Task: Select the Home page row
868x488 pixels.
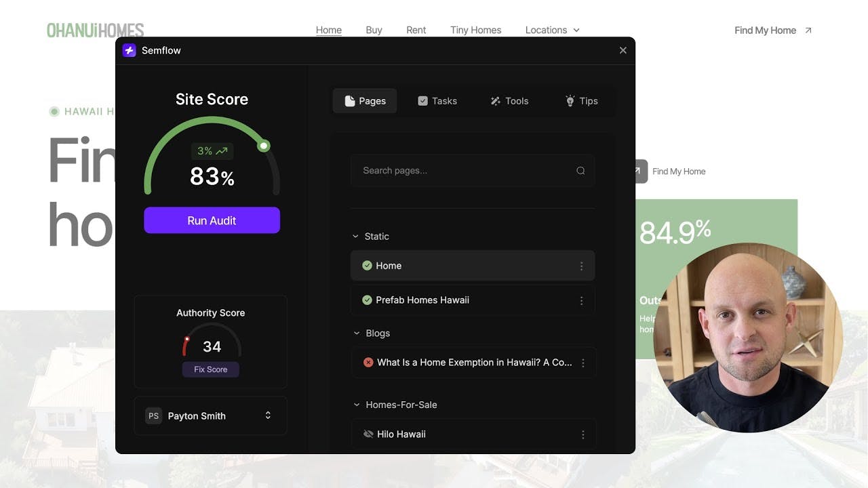Action: click(473, 266)
